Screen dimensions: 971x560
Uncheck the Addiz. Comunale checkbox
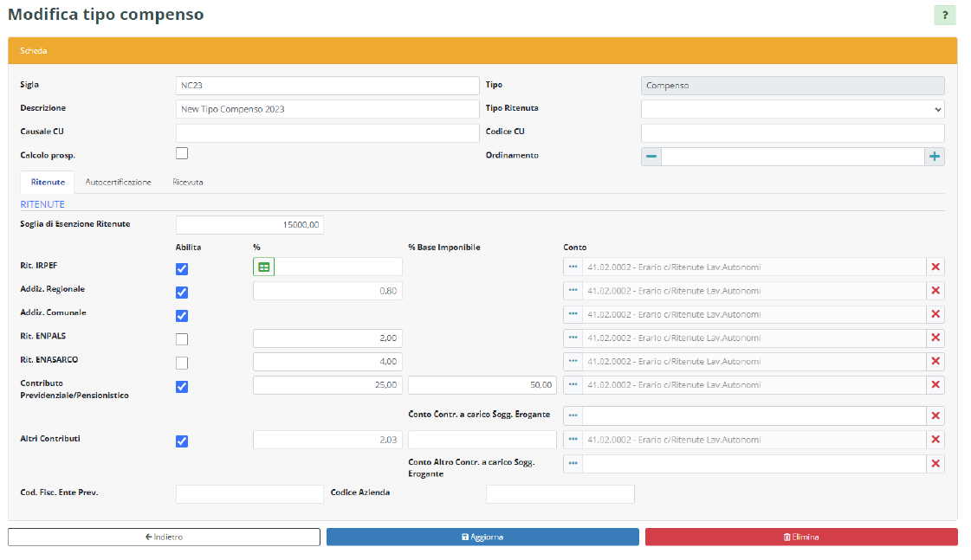click(x=182, y=316)
